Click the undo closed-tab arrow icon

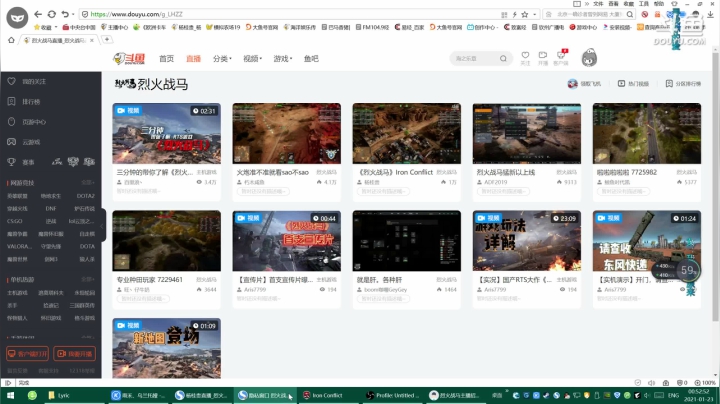pos(65,14)
